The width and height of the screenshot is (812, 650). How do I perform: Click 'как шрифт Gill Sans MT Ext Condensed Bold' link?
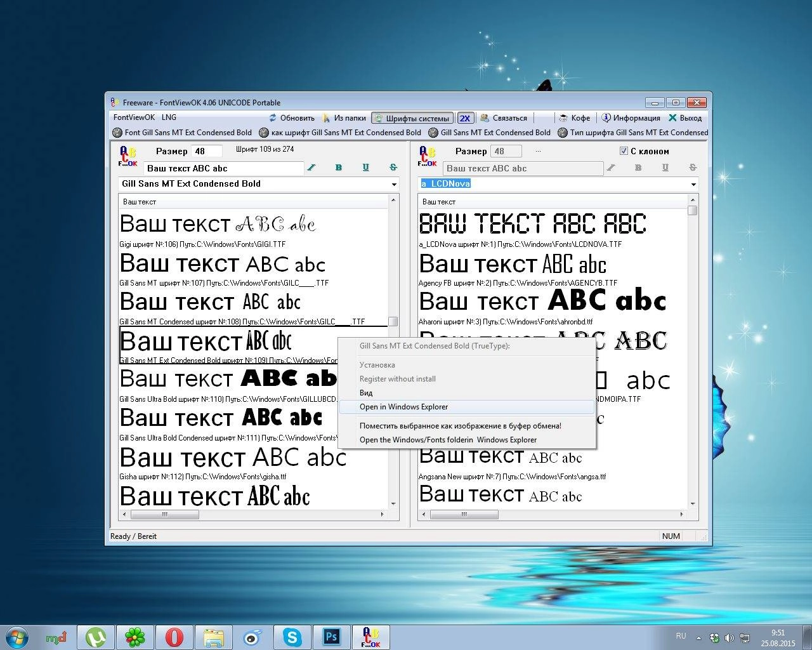click(x=340, y=133)
